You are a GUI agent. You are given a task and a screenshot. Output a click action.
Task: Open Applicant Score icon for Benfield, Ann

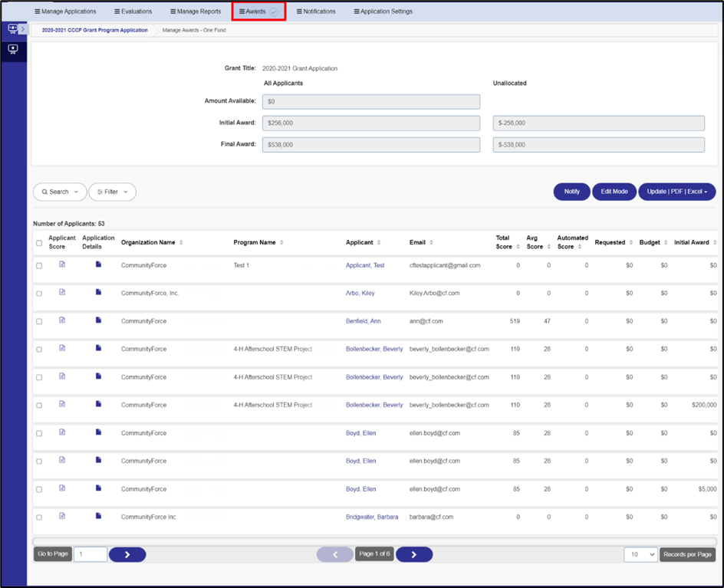[x=62, y=320]
